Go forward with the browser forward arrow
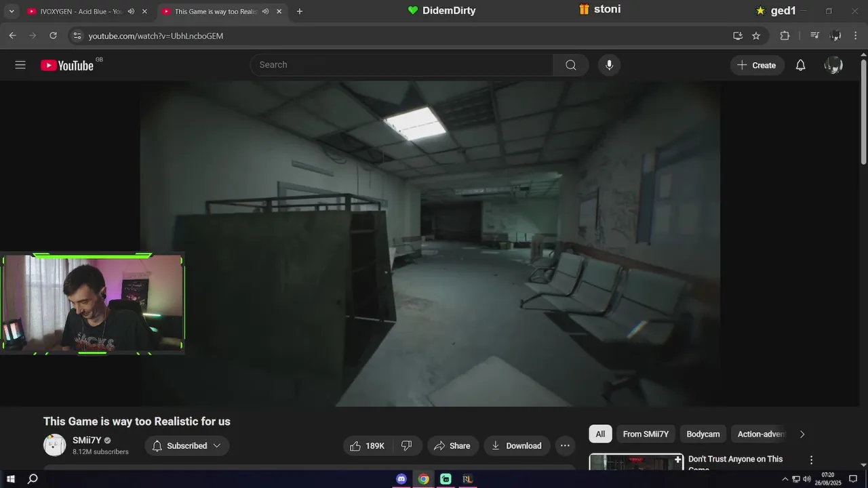This screenshot has width=868, height=488. [x=33, y=36]
